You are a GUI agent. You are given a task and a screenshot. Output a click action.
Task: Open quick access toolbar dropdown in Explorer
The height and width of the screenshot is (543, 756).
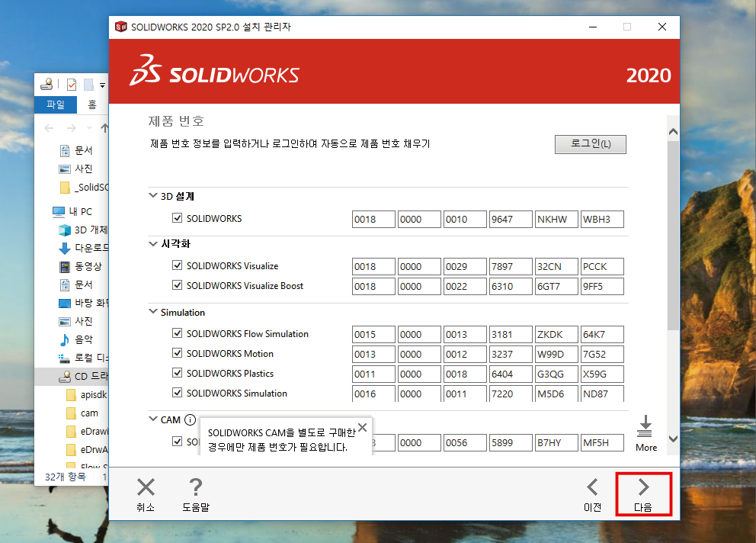[x=102, y=85]
